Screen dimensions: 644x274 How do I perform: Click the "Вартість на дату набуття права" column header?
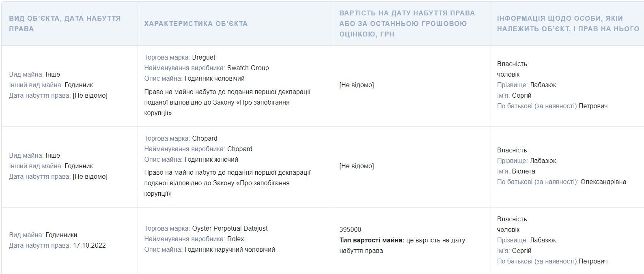point(407,24)
